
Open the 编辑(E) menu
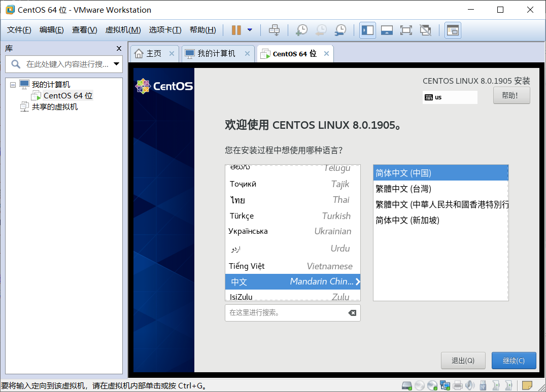(x=52, y=30)
